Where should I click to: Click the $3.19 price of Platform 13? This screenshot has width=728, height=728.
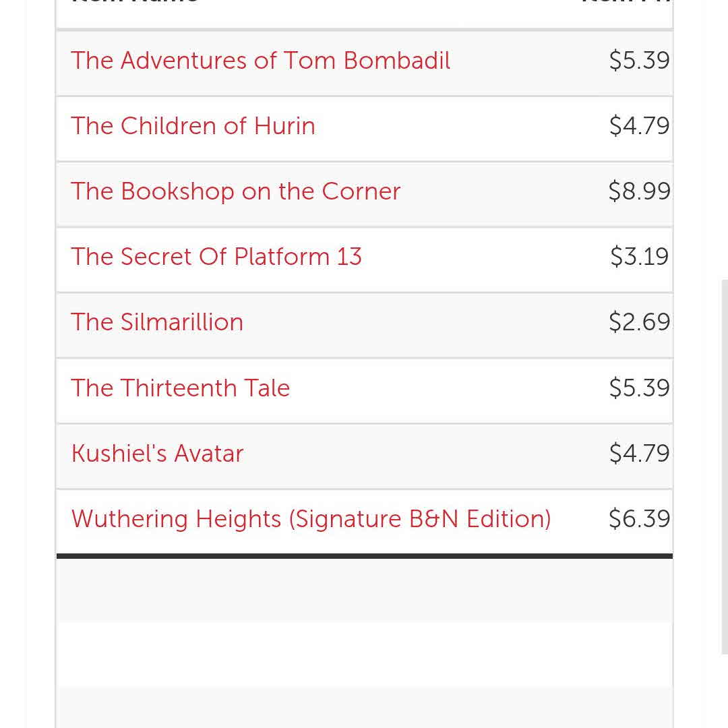[639, 257]
